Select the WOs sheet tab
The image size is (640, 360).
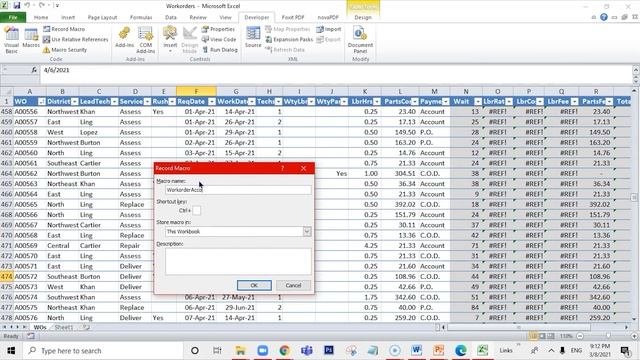click(40, 327)
